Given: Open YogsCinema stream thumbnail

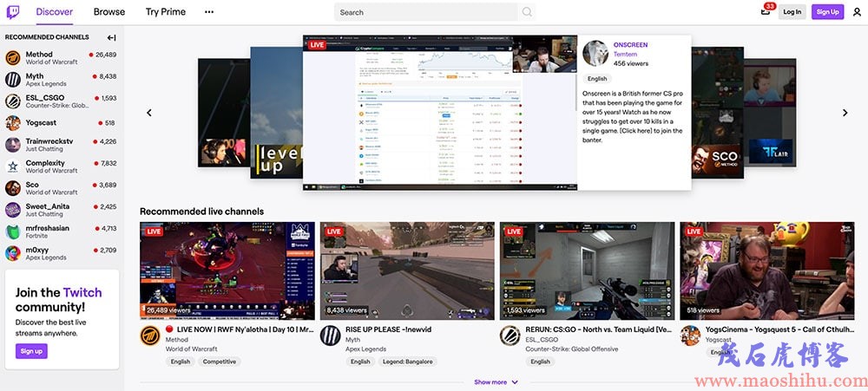Looking at the screenshot, I should 767,271.
